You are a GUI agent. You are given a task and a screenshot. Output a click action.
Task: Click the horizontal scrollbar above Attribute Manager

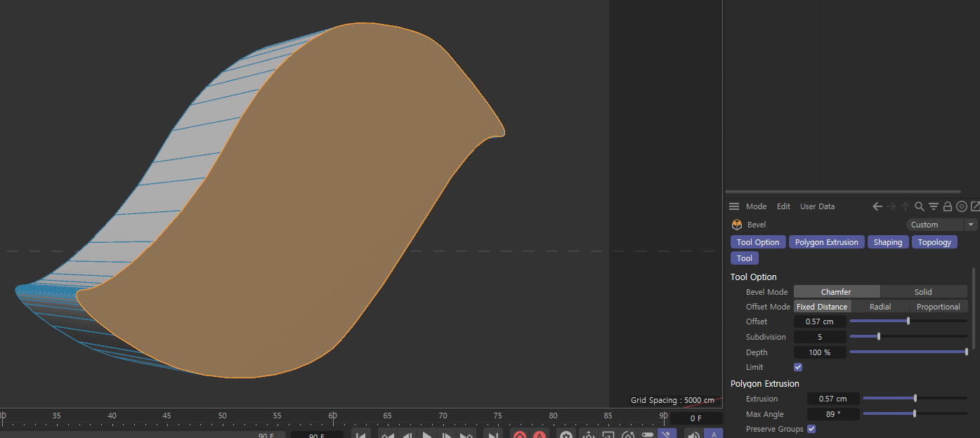842,191
